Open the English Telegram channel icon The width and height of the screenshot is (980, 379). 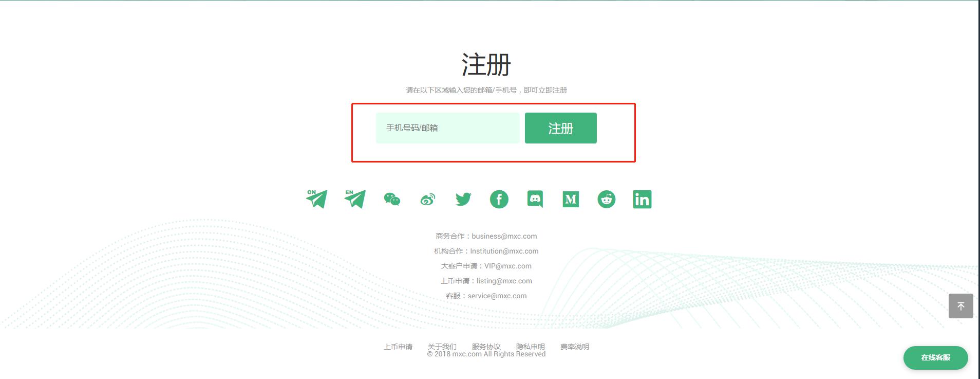click(x=355, y=199)
